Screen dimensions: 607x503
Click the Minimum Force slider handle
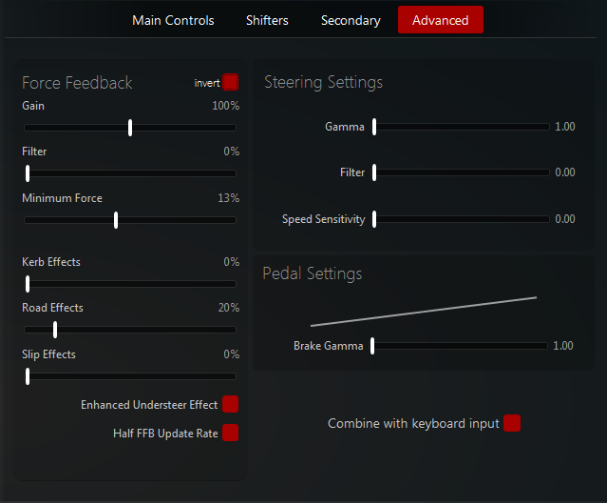[116, 220]
